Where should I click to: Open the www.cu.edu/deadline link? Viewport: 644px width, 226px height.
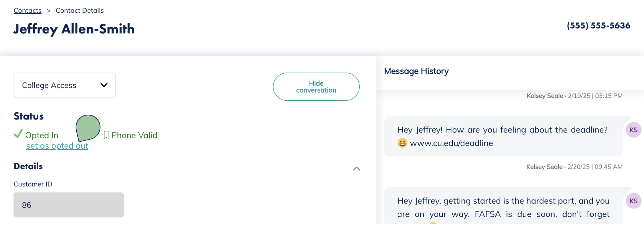[x=451, y=143]
